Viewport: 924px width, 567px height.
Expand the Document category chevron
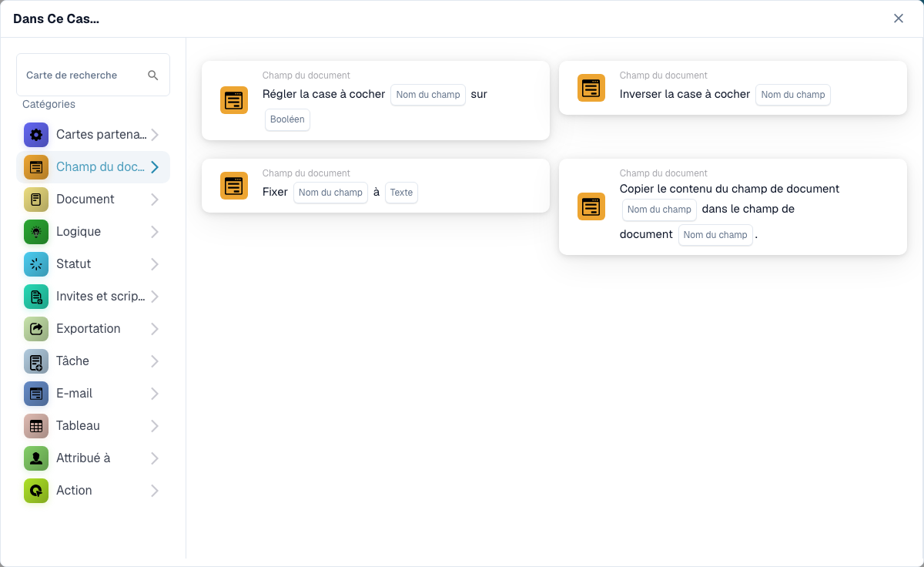point(155,200)
